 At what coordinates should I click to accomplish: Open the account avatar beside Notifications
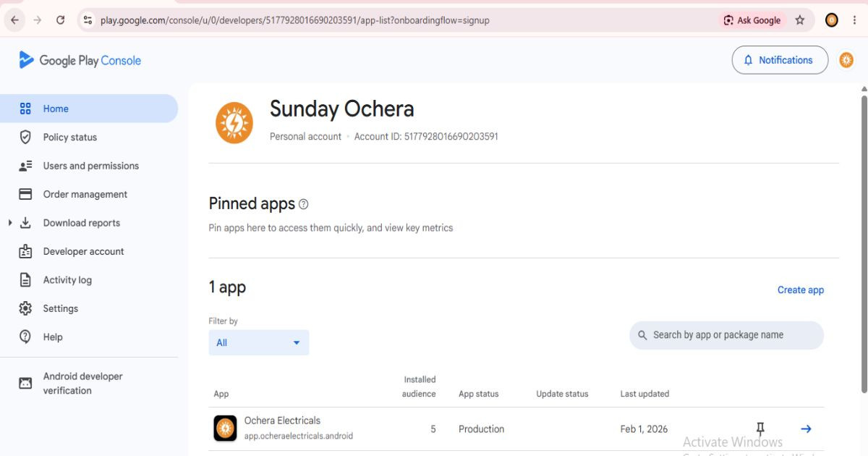pos(846,60)
